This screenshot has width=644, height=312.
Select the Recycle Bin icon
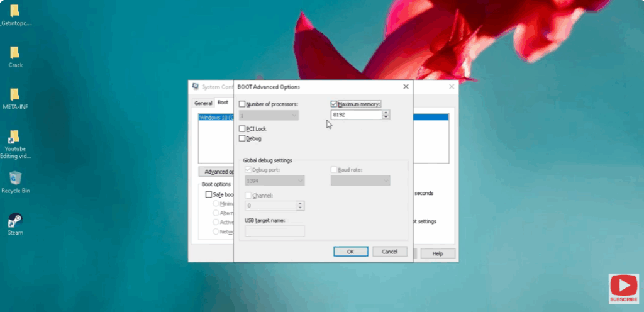point(15,178)
